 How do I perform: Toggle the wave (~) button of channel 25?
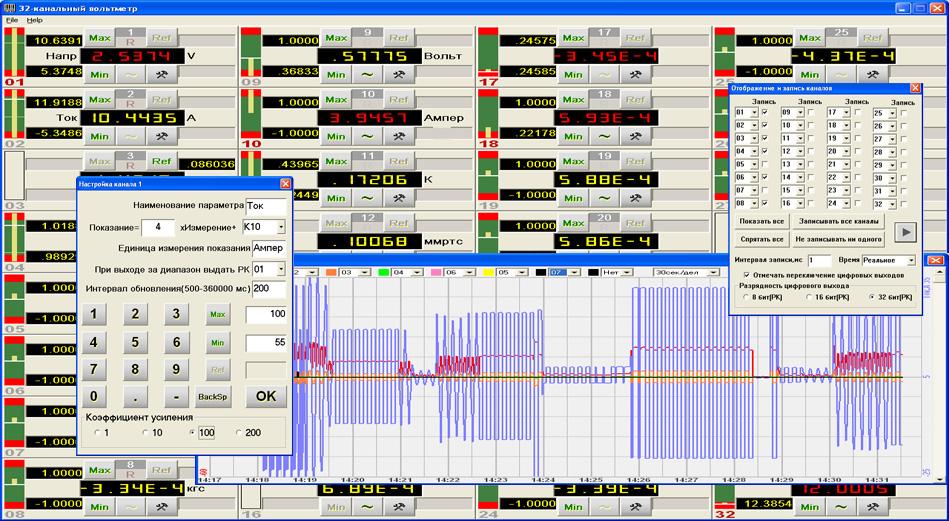click(841, 75)
